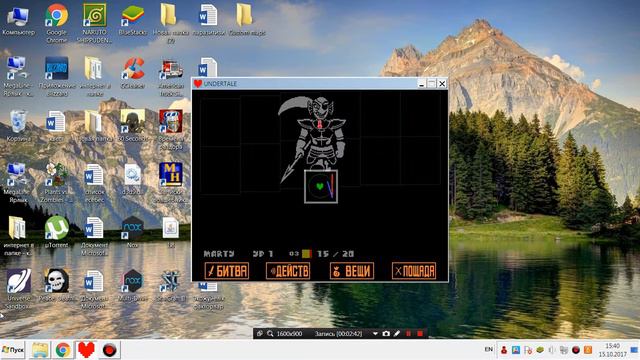Switch to Undertale heart in the taskbar

tap(86, 350)
